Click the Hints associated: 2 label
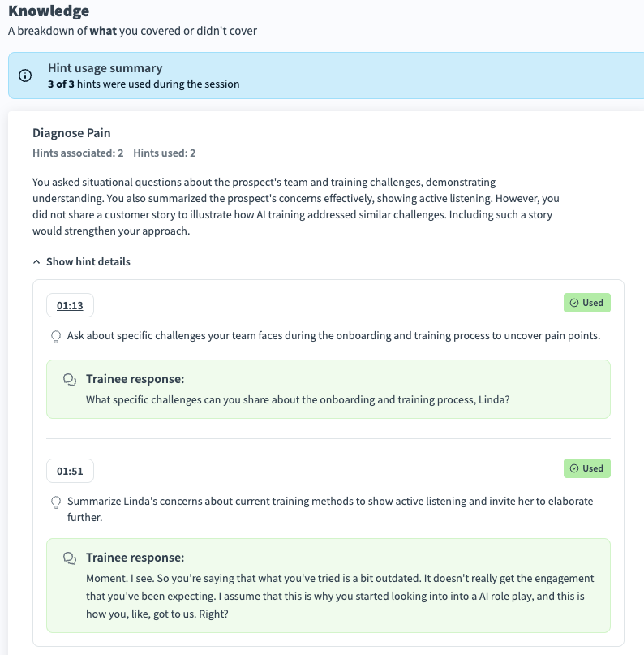Viewport: 644px width, 655px height. (x=78, y=153)
